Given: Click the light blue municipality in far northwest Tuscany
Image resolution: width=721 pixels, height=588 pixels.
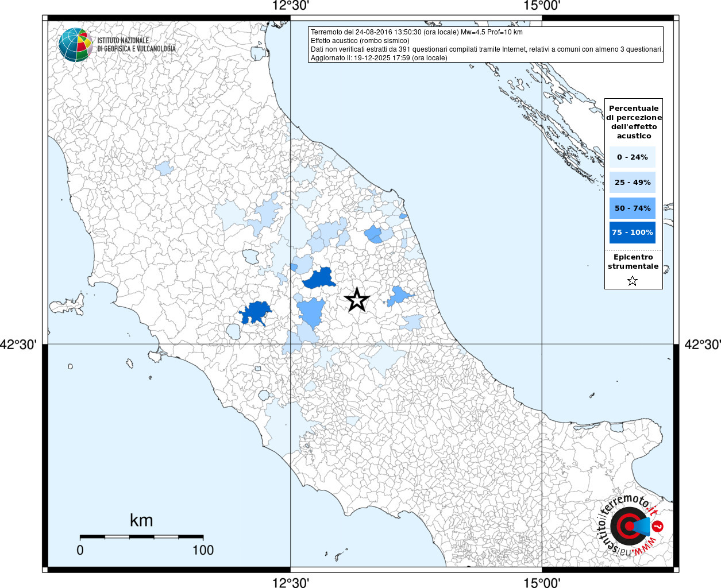Looking at the screenshot, I should point(165,168).
